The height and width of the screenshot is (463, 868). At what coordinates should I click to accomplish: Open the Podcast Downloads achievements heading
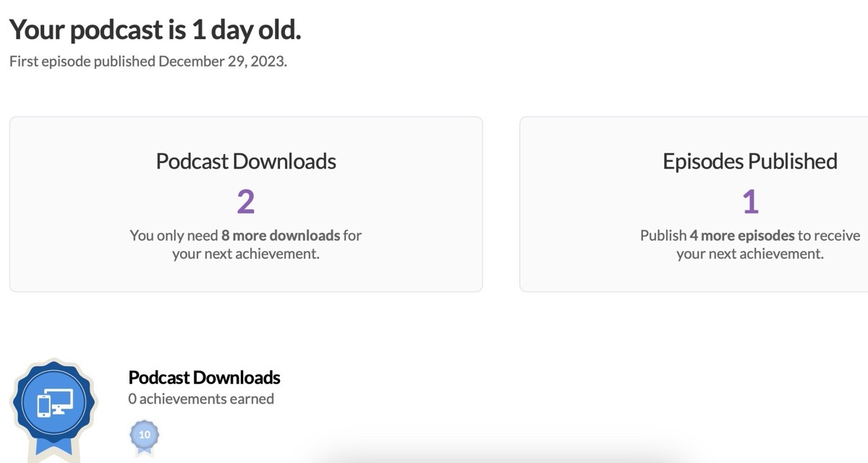pos(204,377)
